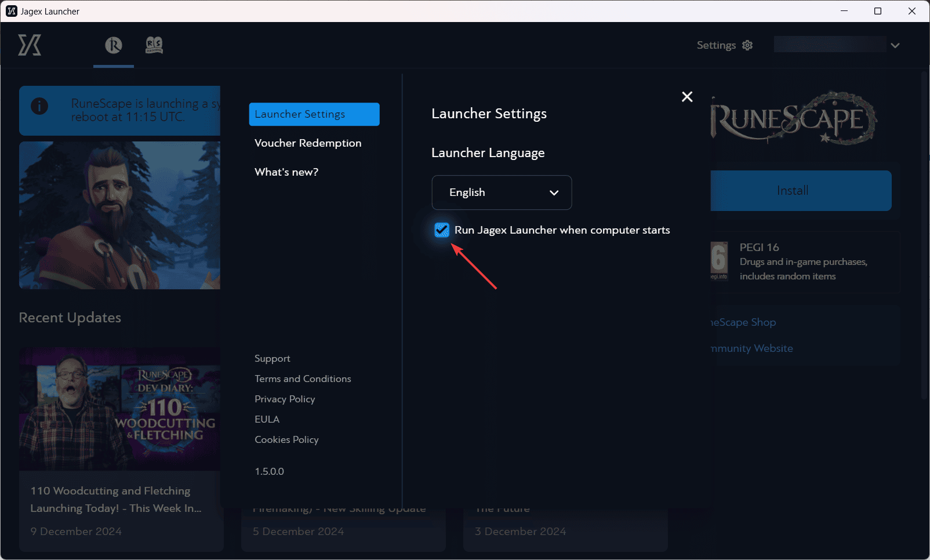Open the Cookies Policy link

(286, 439)
